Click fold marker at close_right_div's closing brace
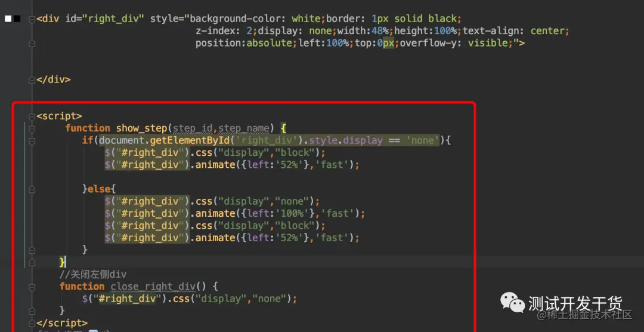Viewport: 644px width, 332px height. 32,311
